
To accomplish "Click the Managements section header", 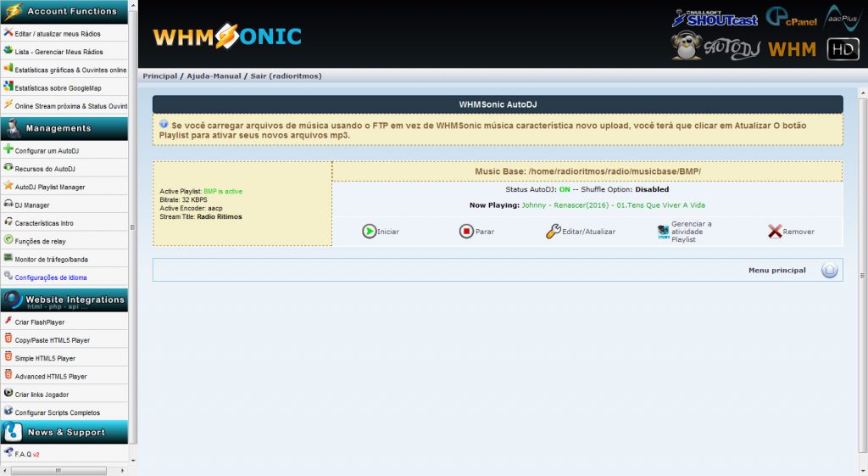I will 64,128.
